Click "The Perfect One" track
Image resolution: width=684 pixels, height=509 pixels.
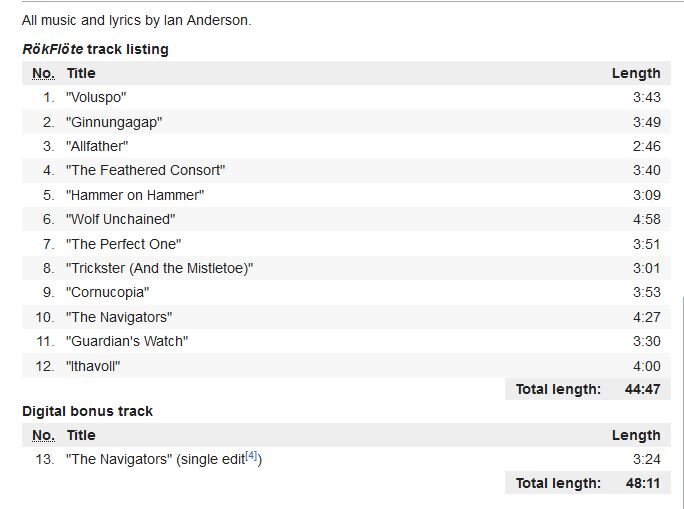point(123,244)
